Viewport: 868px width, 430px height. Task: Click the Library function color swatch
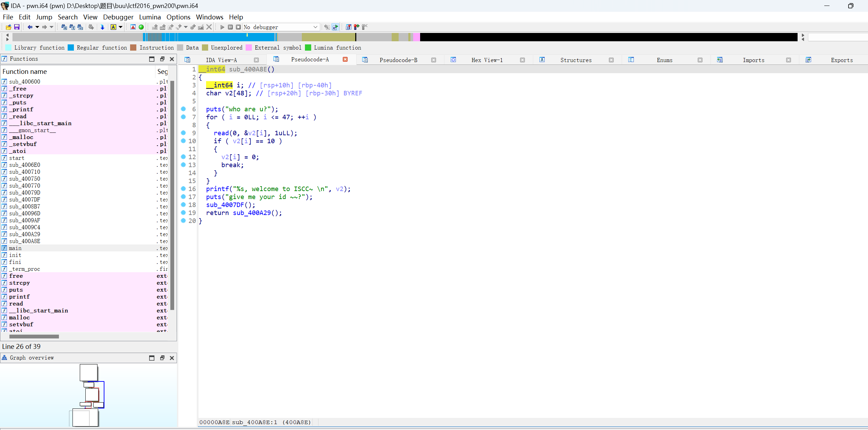pos(8,48)
